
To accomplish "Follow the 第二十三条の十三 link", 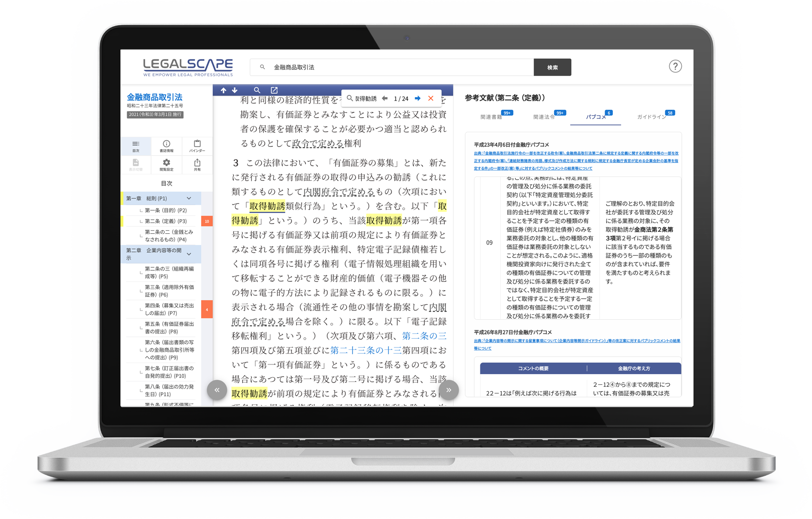I will coord(366,350).
